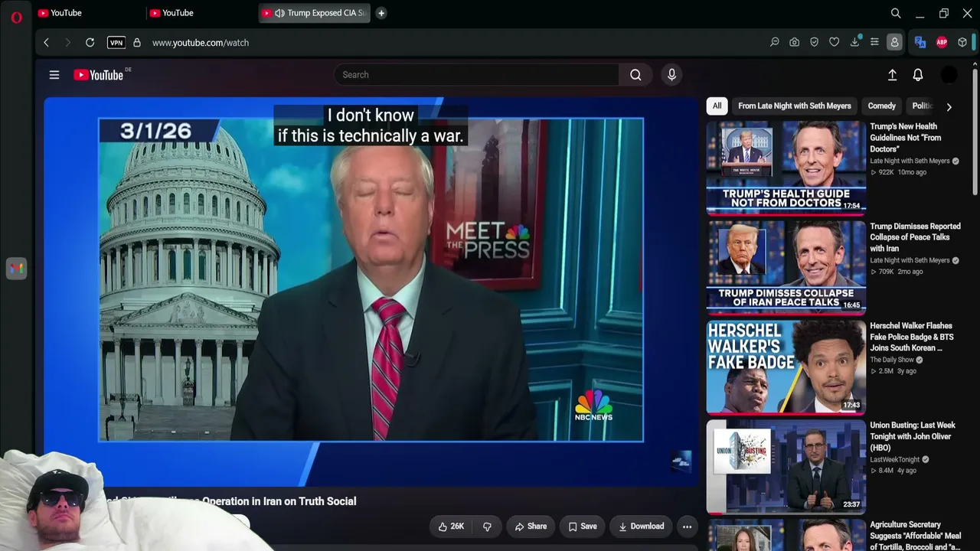The width and height of the screenshot is (980, 551).
Task: Take a snapshot with the camera icon
Action: (795, 43)
